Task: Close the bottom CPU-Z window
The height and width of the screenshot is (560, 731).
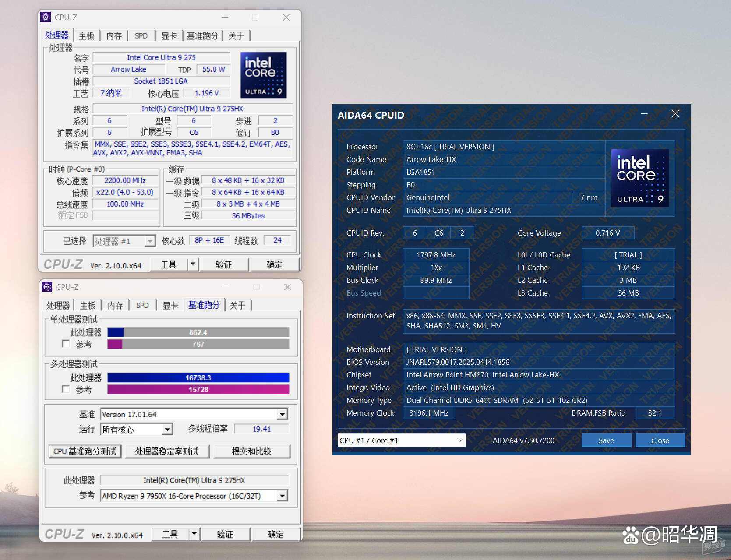Action: 287,287
